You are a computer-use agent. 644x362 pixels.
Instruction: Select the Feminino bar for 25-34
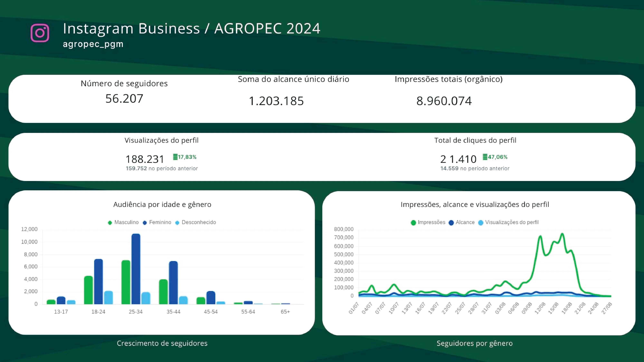coord(136,269)
